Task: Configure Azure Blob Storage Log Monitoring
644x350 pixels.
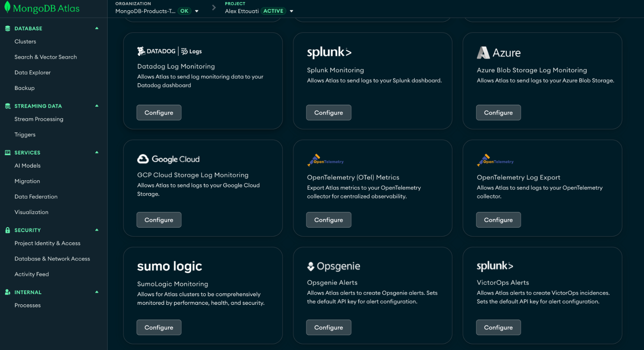Action: point(498,113)
